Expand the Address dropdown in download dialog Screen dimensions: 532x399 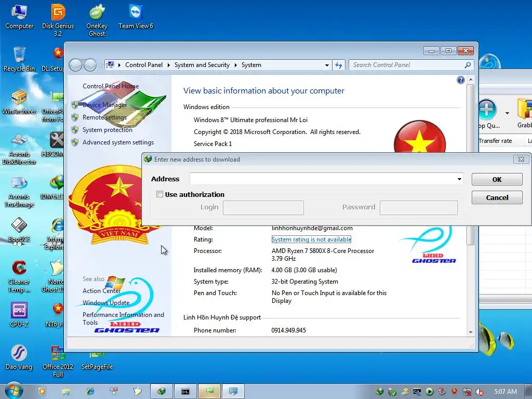tap(459, 179)
